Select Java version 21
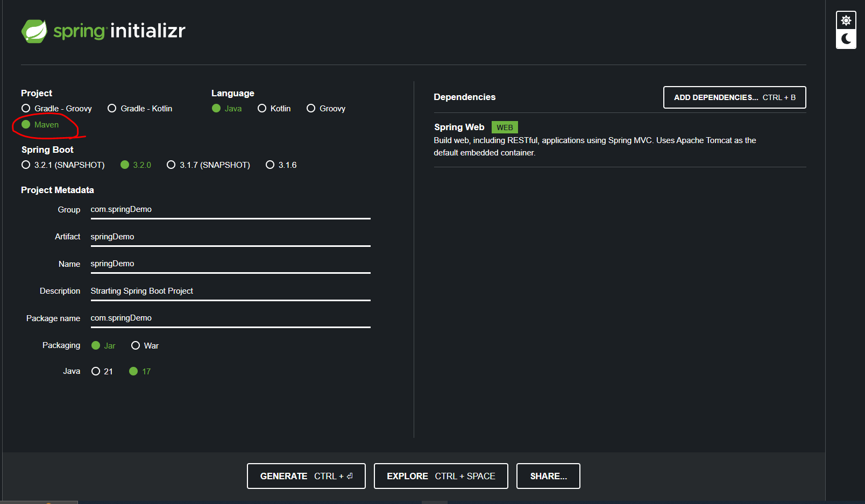 (x=102, y=372)
